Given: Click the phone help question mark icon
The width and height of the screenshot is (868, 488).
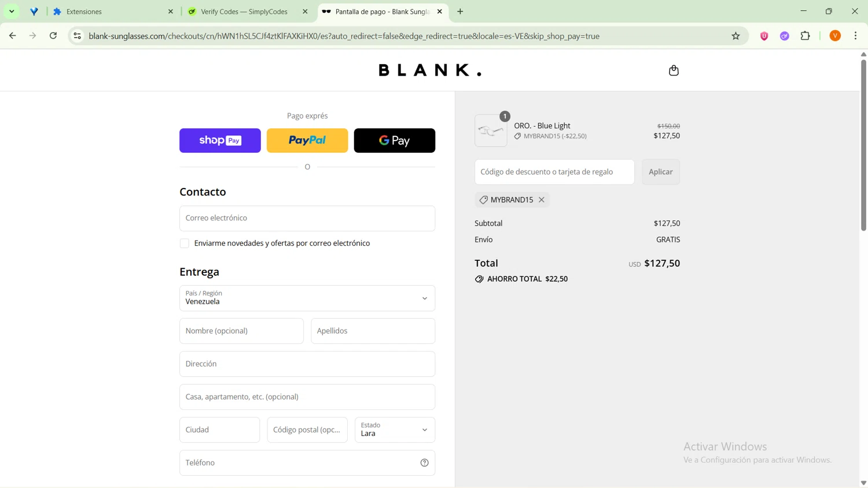Looking at the screenshot, I should coord(424,463).
